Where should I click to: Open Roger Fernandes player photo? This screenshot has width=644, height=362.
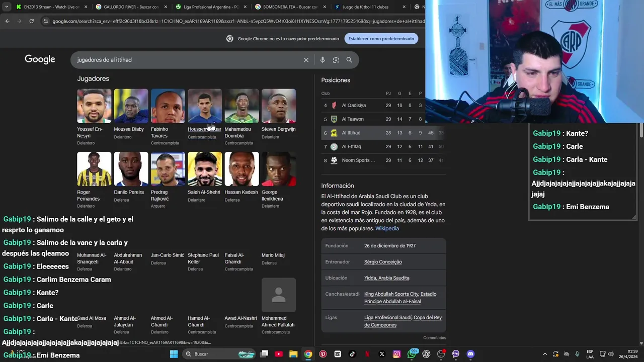[x=94, y=169]
